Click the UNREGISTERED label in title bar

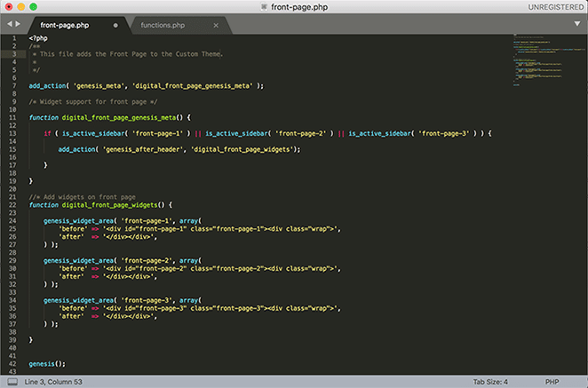(x=554, y=7)
